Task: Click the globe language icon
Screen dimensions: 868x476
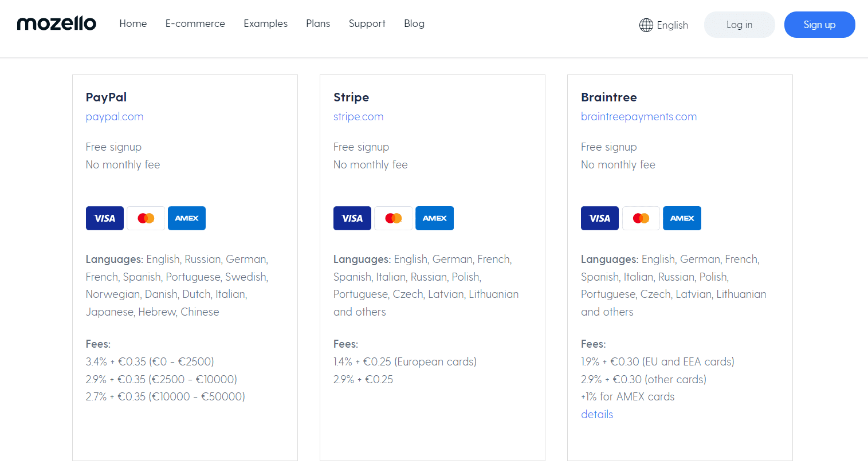Action: pyautogui.click(x=646, y=25)
